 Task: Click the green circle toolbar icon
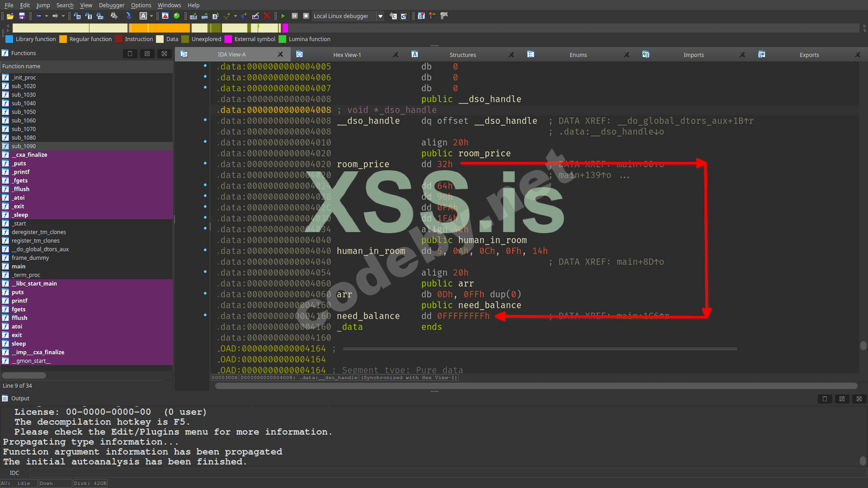[x=176, y=16]
